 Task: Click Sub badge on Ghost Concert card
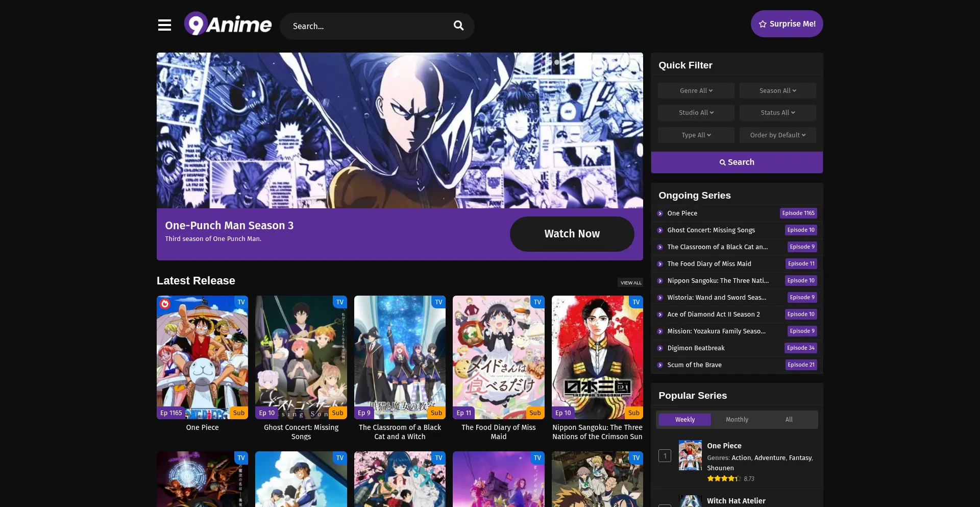[x=337, y=413]
